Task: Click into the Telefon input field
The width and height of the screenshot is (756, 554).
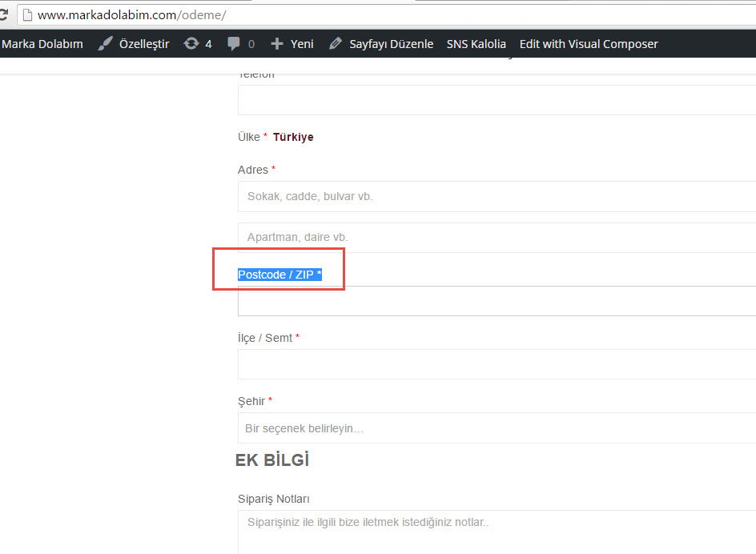Action: click(x=497, y=100)
